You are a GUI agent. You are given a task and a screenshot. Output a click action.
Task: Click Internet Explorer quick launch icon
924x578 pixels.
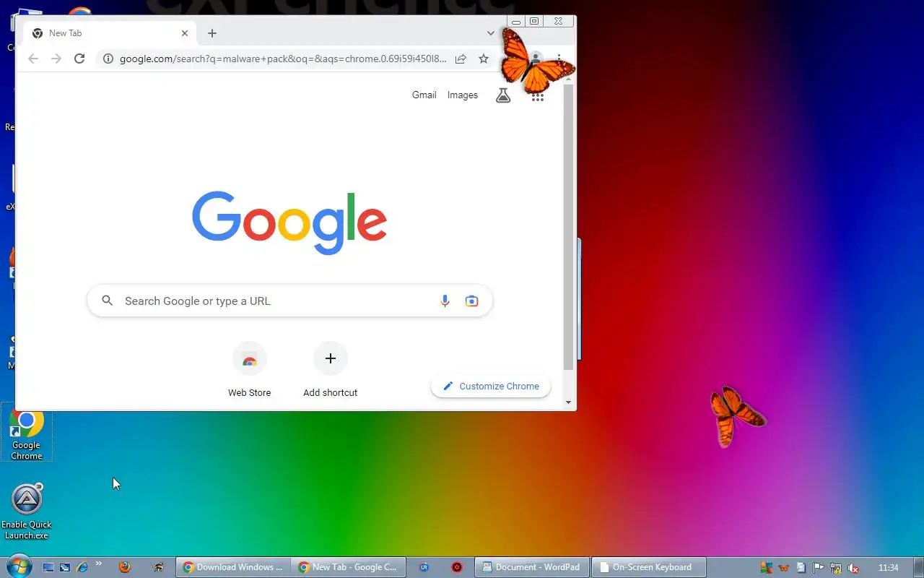click(82, 568)
